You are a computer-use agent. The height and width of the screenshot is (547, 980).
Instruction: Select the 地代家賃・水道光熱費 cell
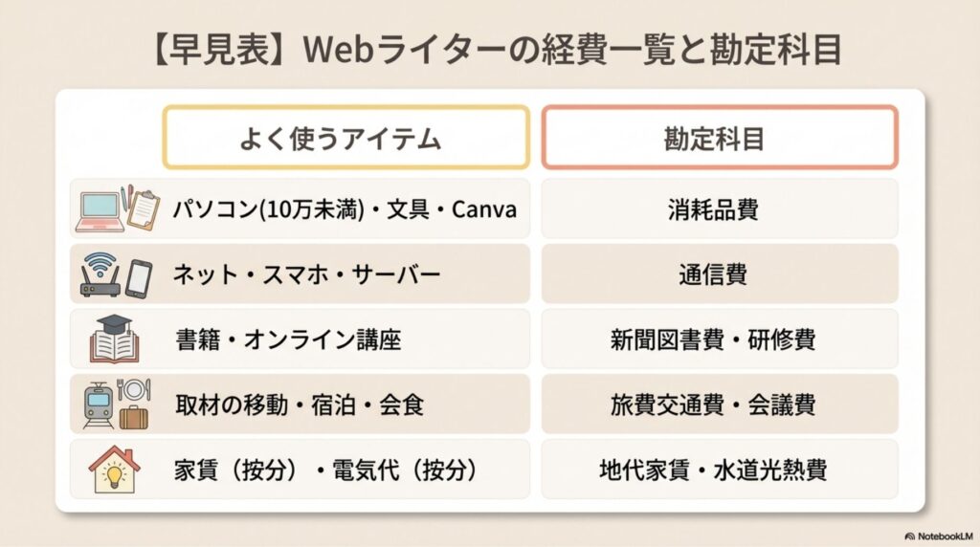pos(720,470)
